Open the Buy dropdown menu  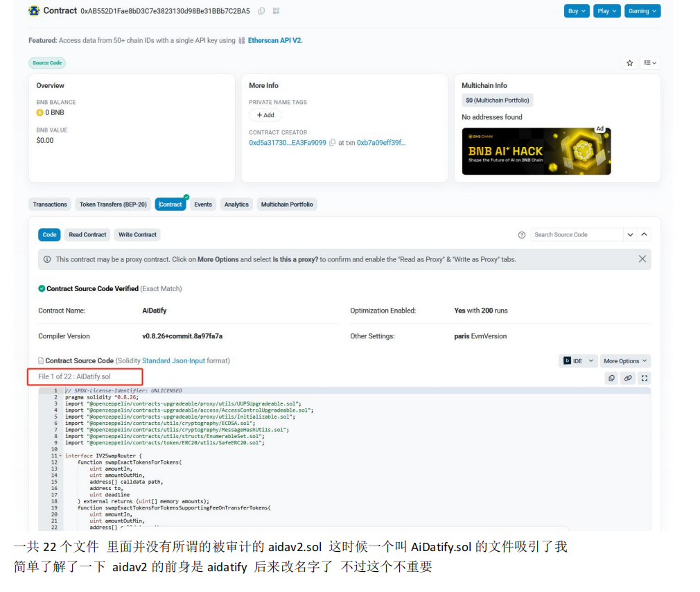pos(577,11)
